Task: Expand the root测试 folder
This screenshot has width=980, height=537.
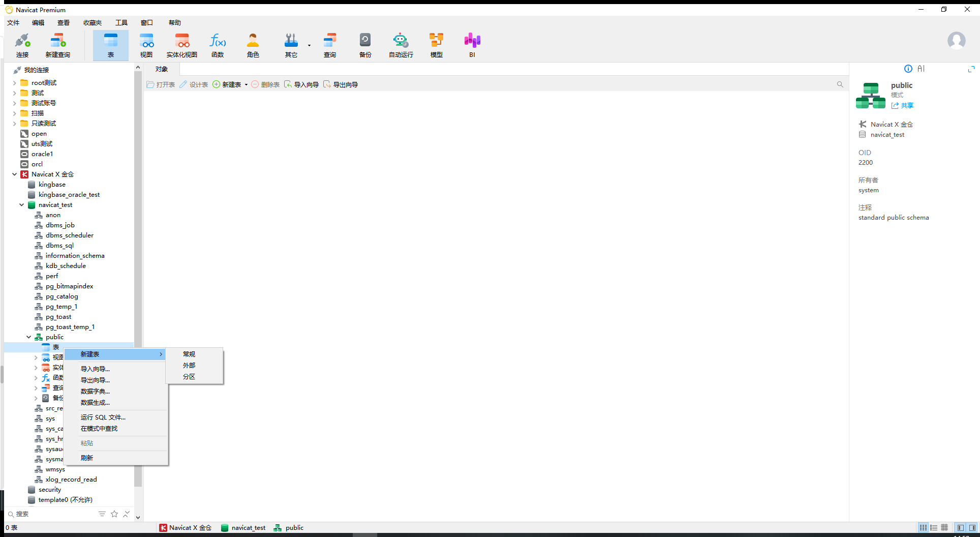Action: pos(14,83)
